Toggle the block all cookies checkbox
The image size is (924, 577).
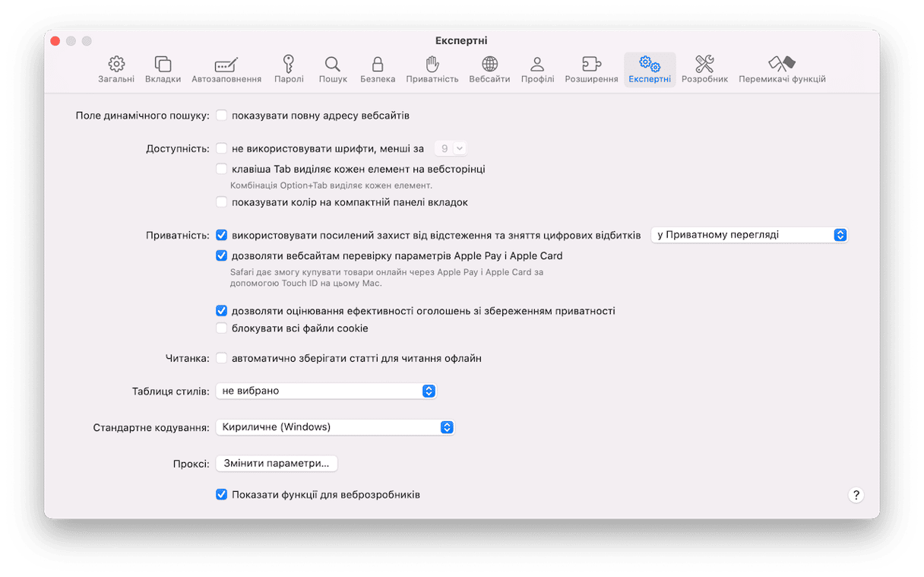pos(222,328)
